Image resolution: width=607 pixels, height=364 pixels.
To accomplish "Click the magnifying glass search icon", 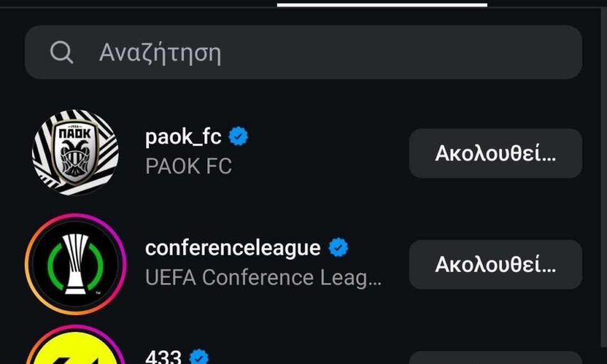I will (62, 52).
